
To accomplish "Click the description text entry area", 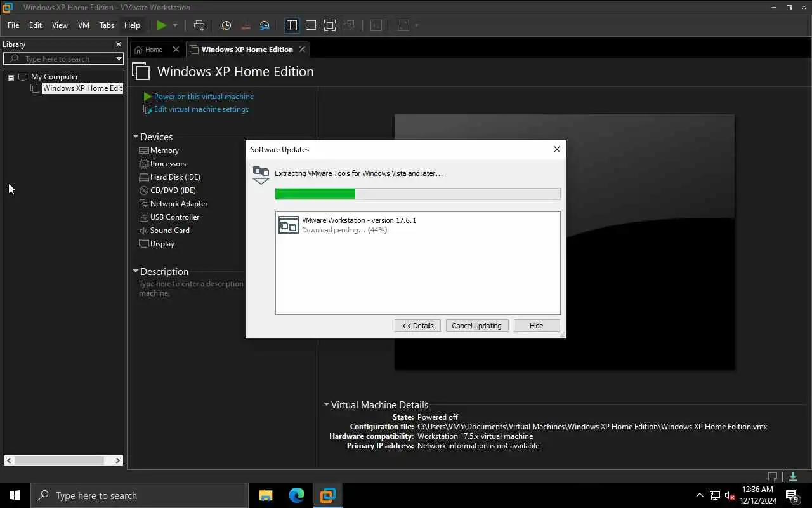I will coord(191,288).
